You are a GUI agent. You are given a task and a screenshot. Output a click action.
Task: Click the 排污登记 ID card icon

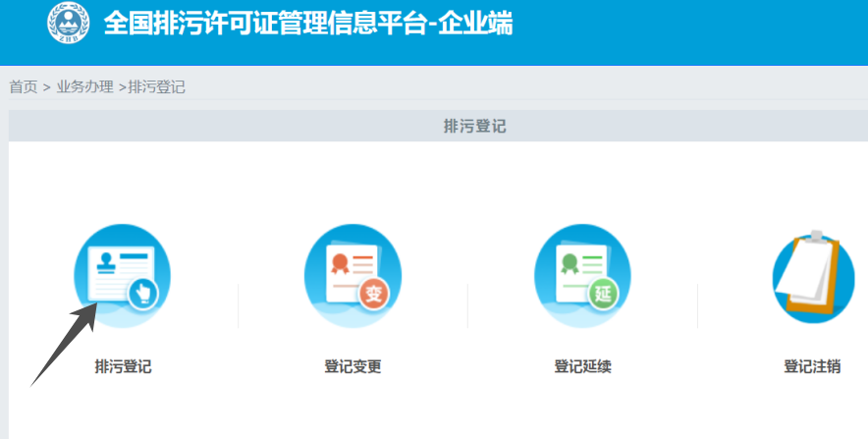click(x=122, y=272)
